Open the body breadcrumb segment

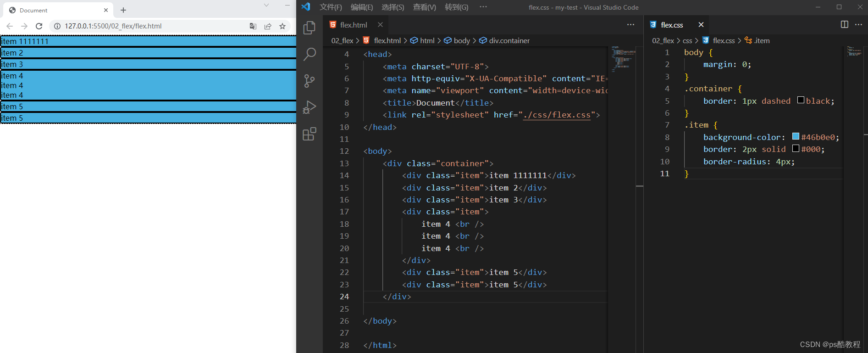click(462, 40)
